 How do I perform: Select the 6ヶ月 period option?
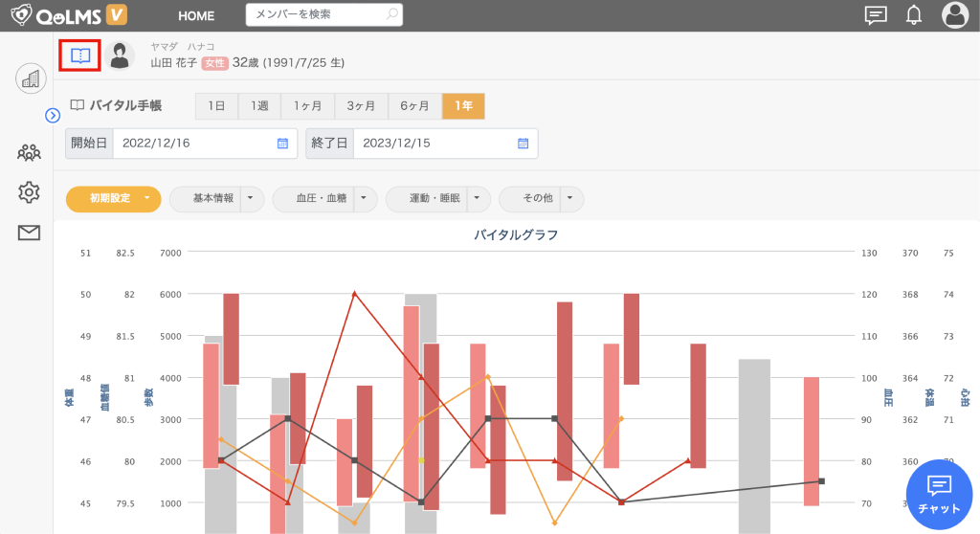coord(414,106)
